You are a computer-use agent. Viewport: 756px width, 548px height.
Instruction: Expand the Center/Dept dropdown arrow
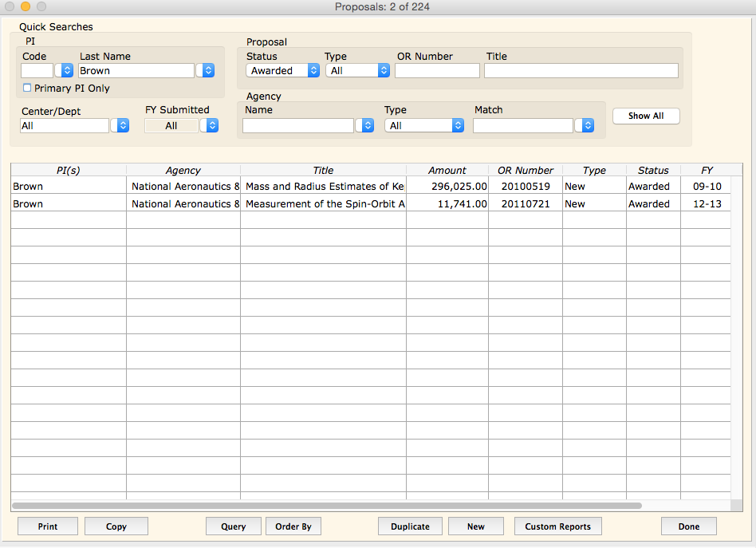pyautogui.click(x=122, y=126)
